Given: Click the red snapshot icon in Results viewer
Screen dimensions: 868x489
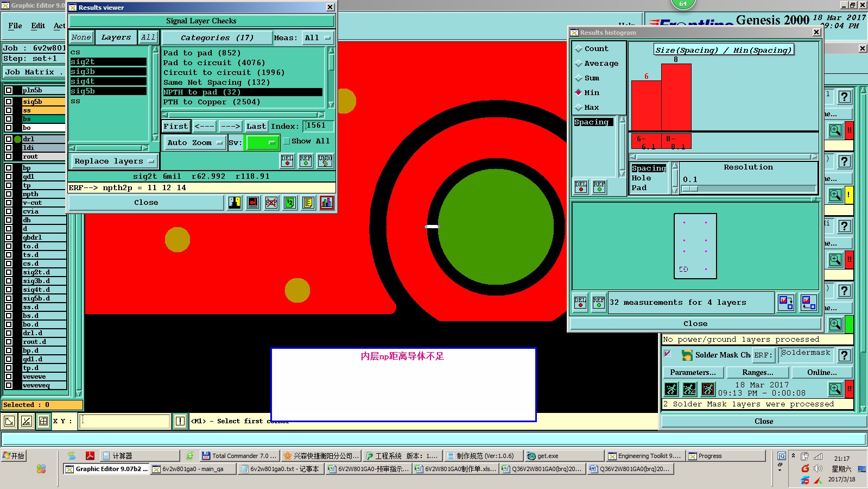Looking at the screenshot, I should [x=253, y=203].
